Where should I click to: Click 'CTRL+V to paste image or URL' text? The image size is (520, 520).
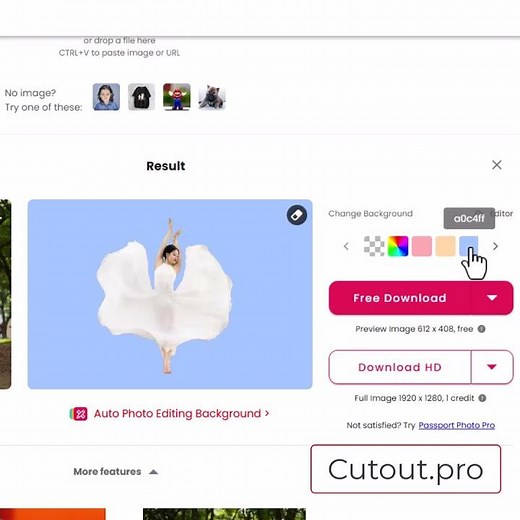(x=119, y=53)
